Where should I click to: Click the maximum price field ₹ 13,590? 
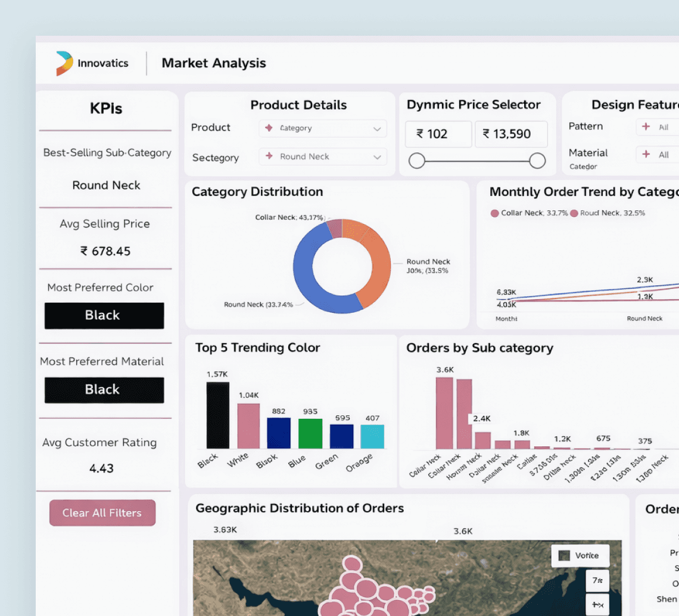(511, 134)
